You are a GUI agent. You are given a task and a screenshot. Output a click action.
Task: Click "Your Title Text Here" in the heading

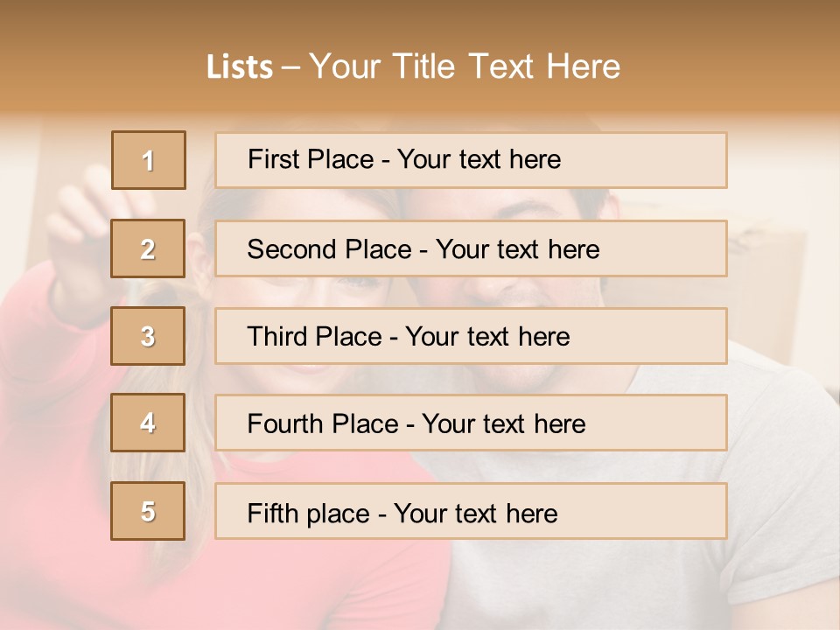point(465,66)
